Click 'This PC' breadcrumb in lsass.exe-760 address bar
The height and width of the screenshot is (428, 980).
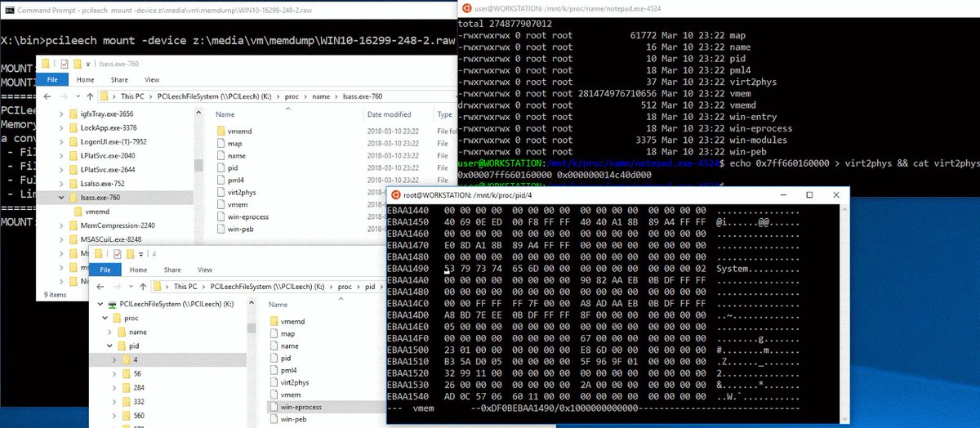132,96
